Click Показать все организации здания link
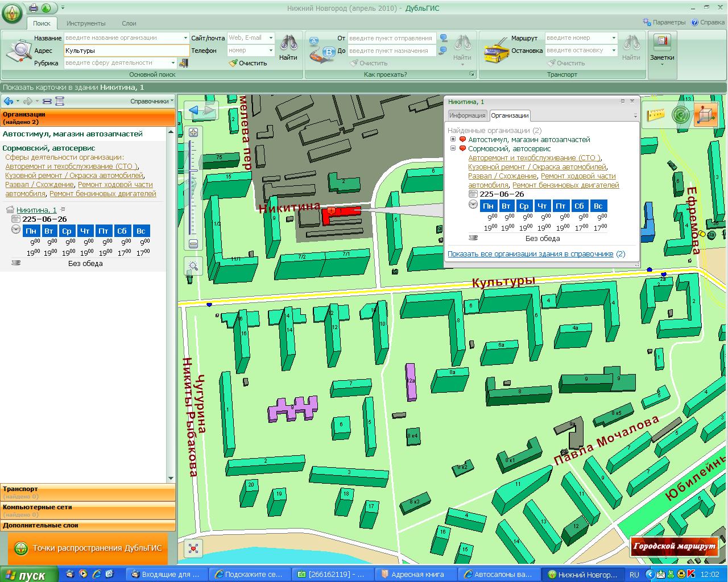The width and height of the screenshot is (728, 582). [x=530, y=254]
